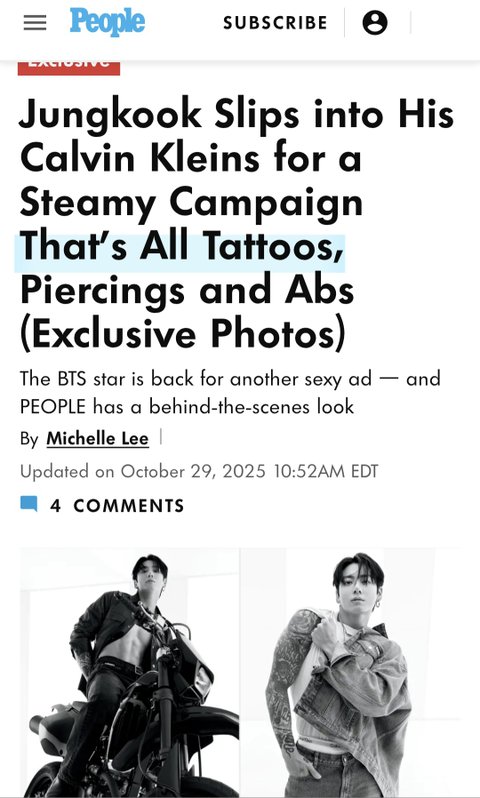Click the "By" byline label
This screenshot has width=480, height=798.
[29, 439]
